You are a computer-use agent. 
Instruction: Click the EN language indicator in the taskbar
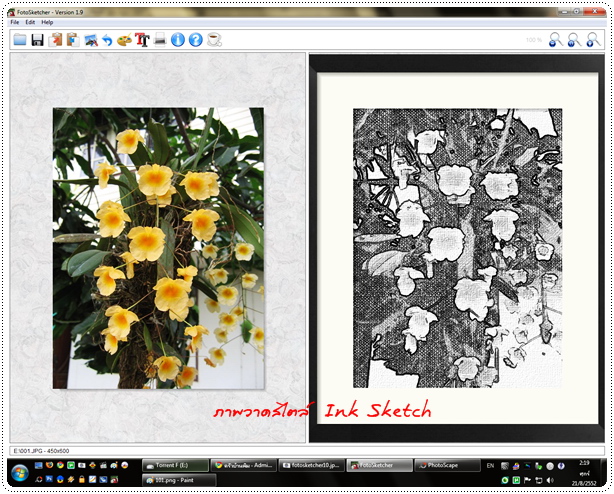(490, 465)
